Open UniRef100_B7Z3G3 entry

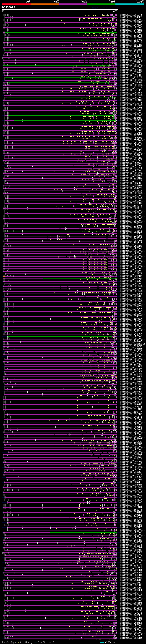pyautogui.click(x=131, y=67)
